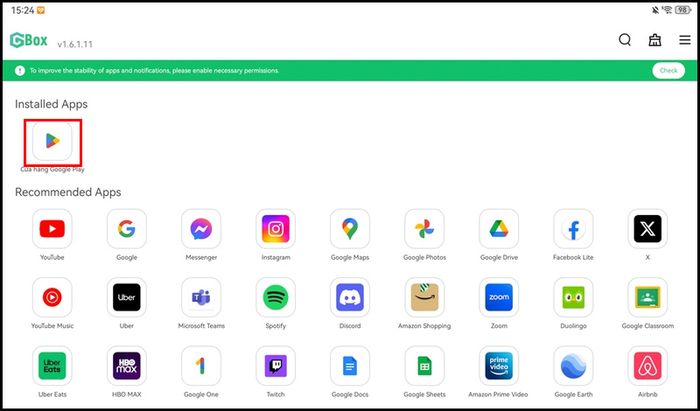Tap the muted notification bell status icon

(655, 10)
